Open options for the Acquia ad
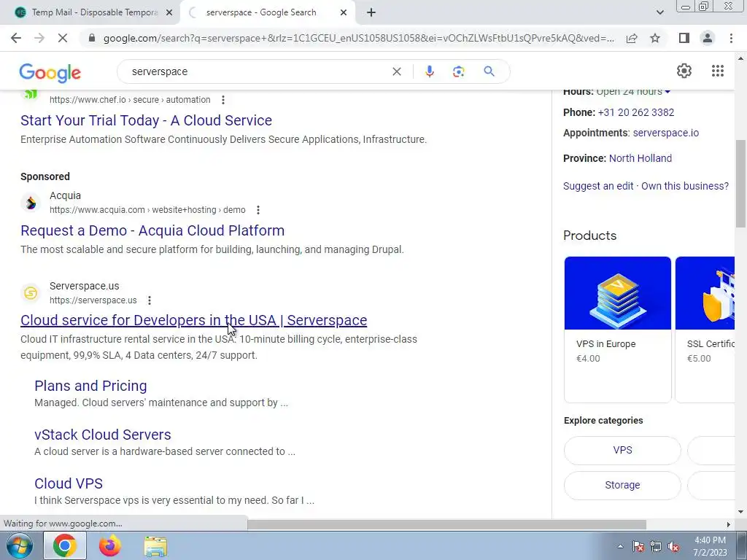The height and width of the screenshot is (560, 747). [258, 209]
